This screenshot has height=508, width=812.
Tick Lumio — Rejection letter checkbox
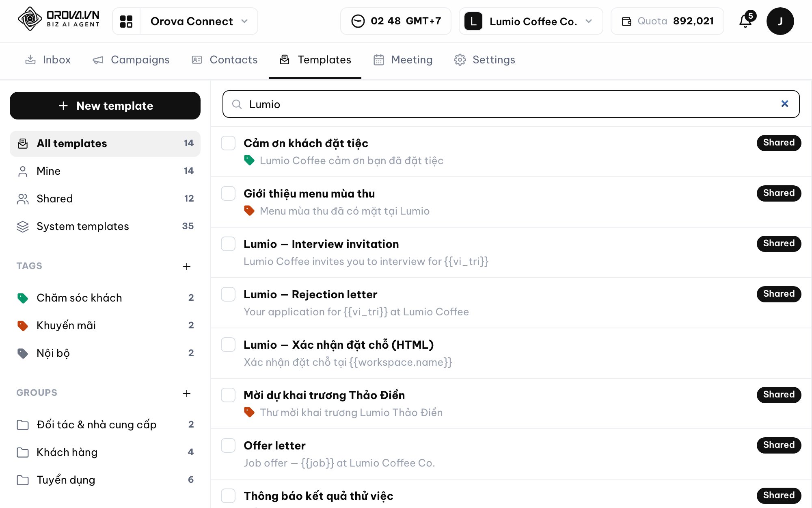pyautogui.click(x=228, y=294)
